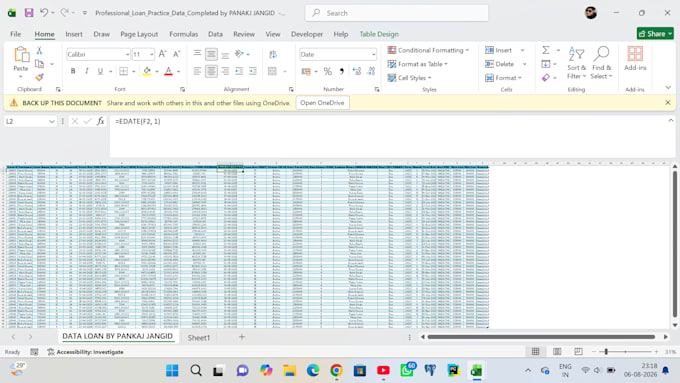Image resolution: width=680 pixels, height=383 pixels.
Task: Click the Merge & Center icon
Action: 272,71
